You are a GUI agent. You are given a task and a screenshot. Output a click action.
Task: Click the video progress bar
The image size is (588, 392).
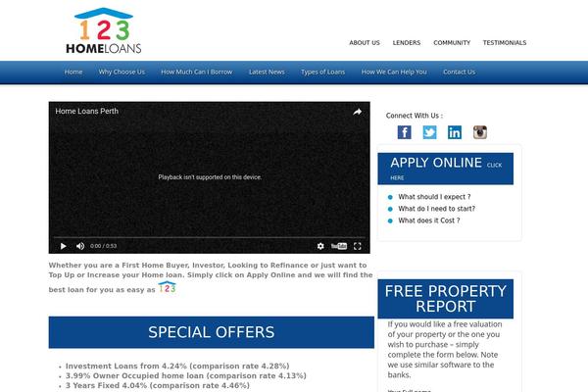point(210,237)
